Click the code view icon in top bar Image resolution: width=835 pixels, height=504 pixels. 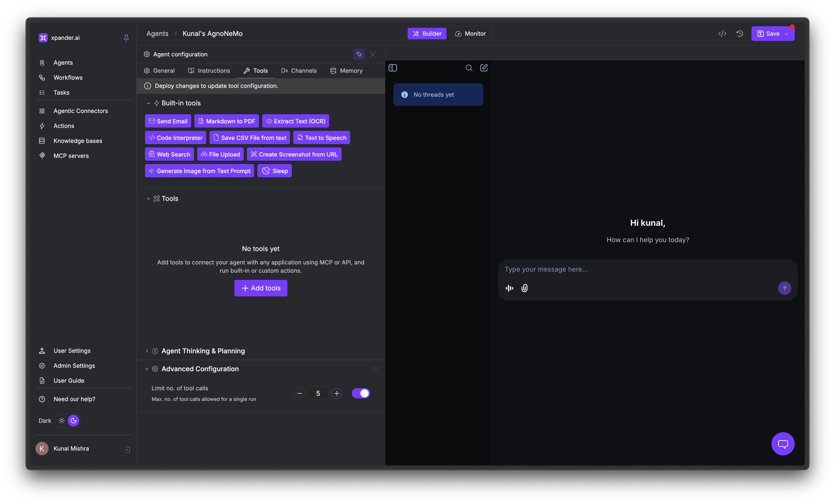[722, 34]
